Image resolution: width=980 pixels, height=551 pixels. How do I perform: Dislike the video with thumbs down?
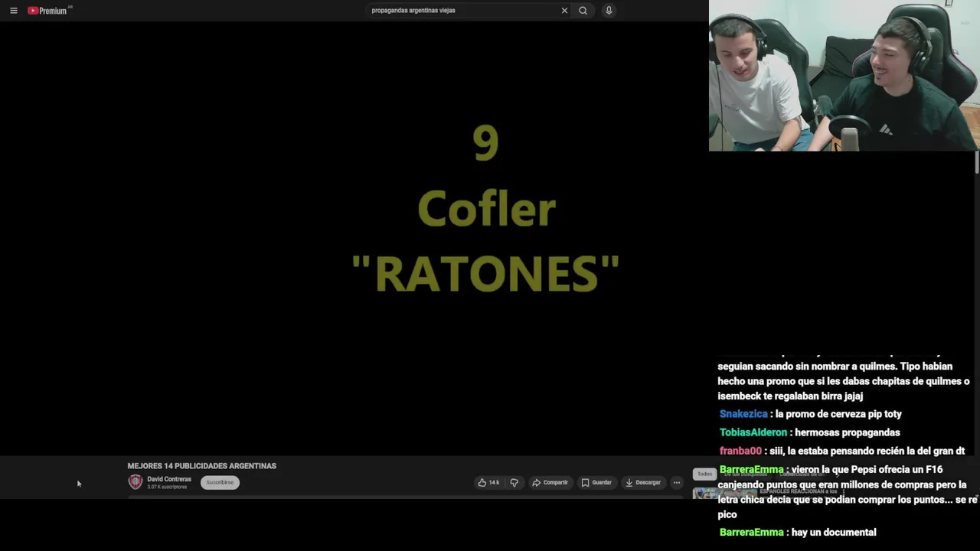click(514, 482)
